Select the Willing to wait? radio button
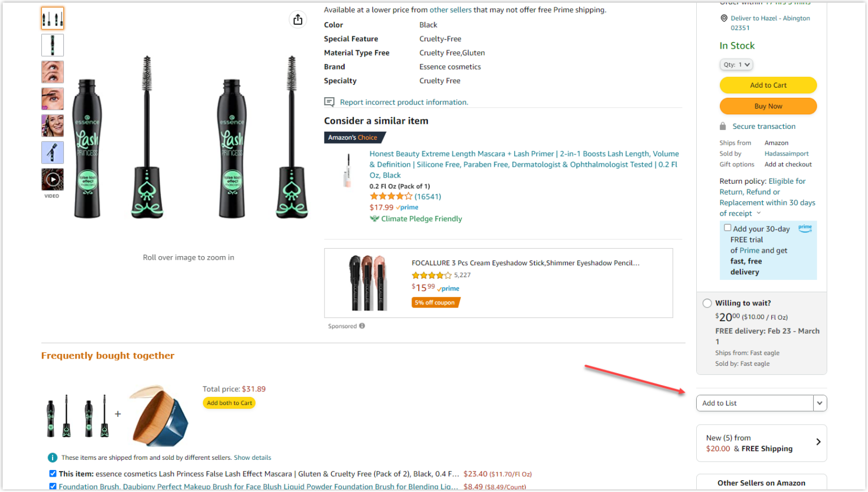Screen dimensions: 868x492 pyautogui.click(x=707, y=303)
